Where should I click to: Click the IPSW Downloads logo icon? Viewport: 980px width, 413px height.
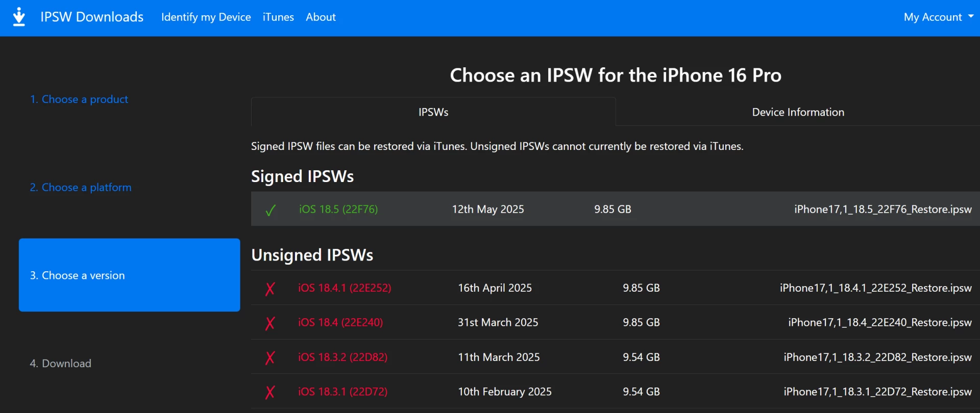[19, 17]
